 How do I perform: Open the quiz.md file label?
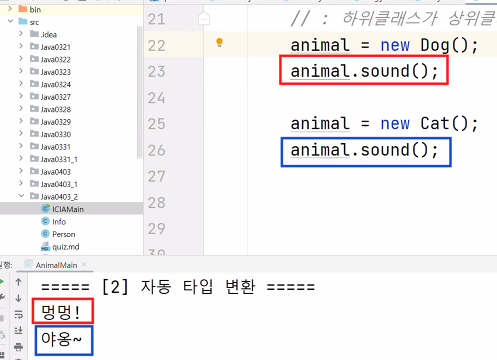coord(66,247)
